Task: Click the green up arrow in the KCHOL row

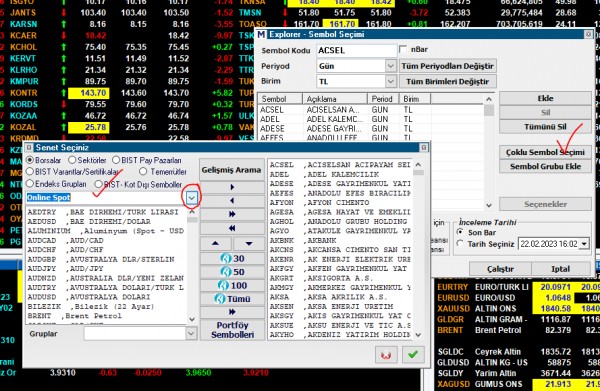Action: tap(64, 47)
